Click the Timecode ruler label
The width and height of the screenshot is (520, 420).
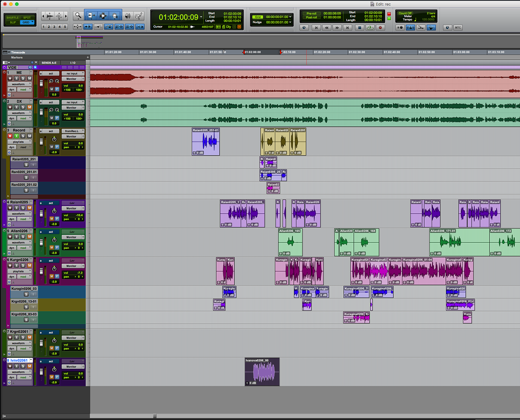click(18, 53)
